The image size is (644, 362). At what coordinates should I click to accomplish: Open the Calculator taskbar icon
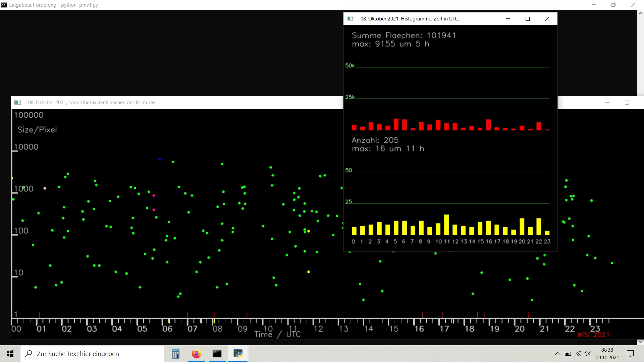(175, 354)
